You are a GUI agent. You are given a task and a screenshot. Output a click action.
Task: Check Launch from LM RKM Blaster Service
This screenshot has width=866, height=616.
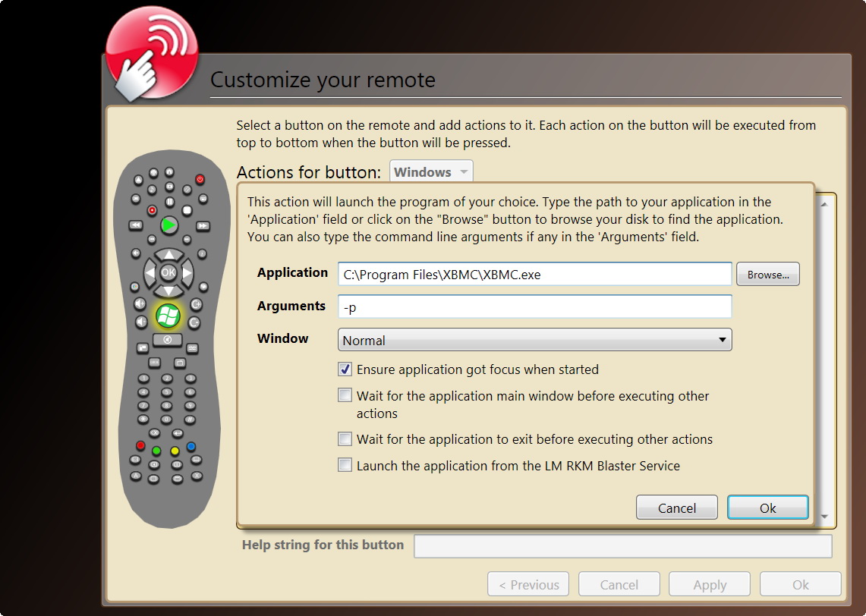345,465
